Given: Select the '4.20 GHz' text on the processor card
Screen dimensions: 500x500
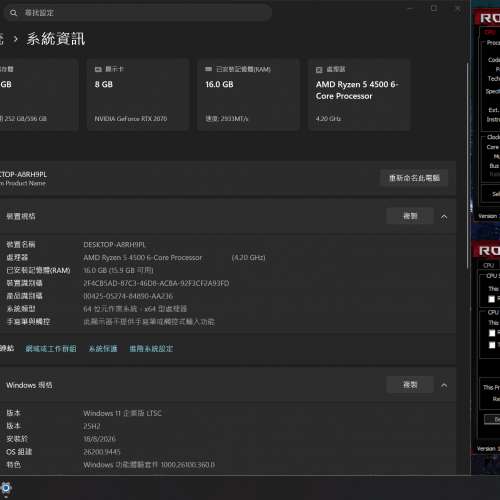Looking at the screenshot, I should point(328,119).
